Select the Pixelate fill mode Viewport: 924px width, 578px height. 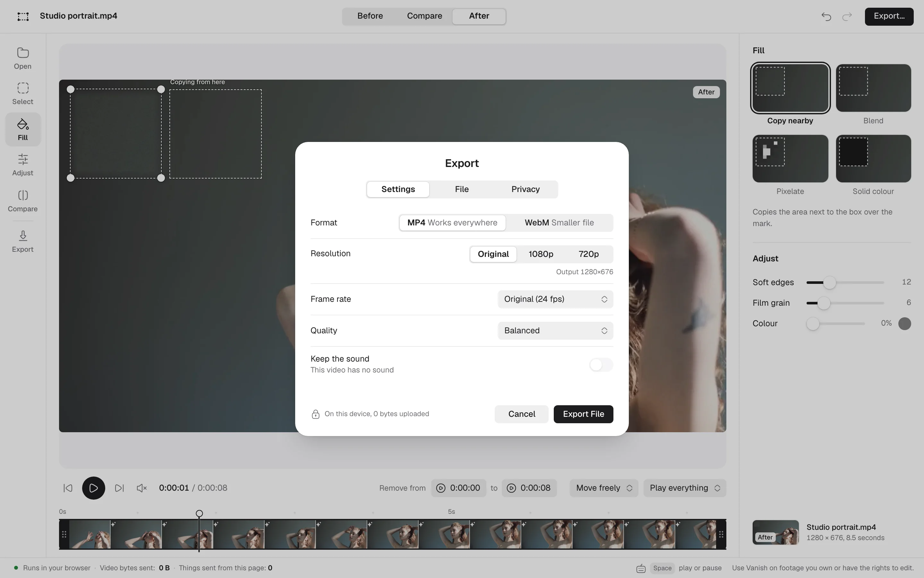790,165
